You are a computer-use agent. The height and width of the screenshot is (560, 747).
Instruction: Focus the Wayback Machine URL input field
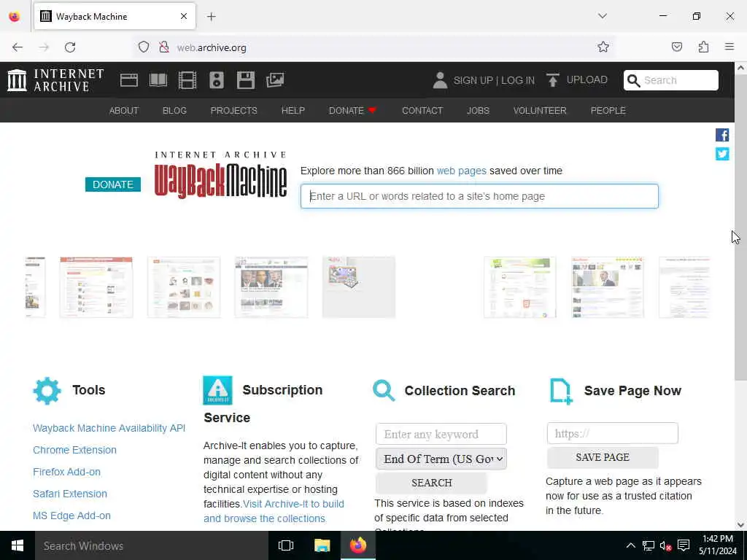pyautogui.click(x=479, y=196)
